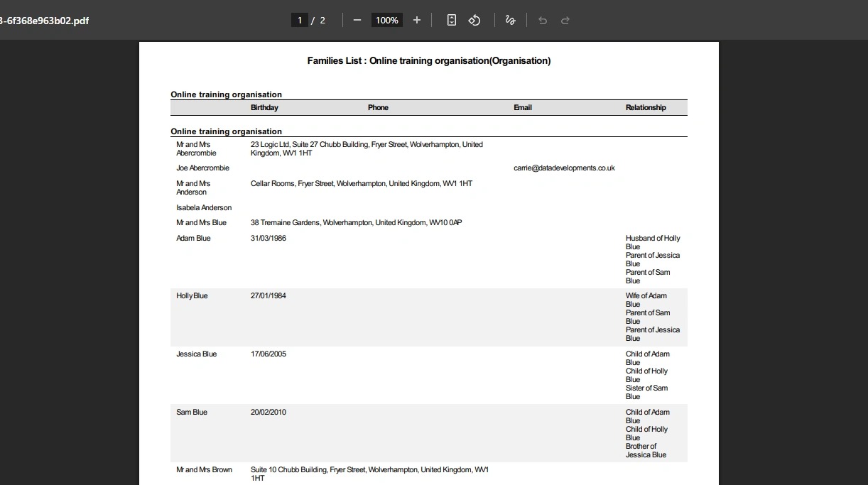Select the 100% zoom level field
The height and width of the screenshot is (485, 868).
click(x=387, y=20)
